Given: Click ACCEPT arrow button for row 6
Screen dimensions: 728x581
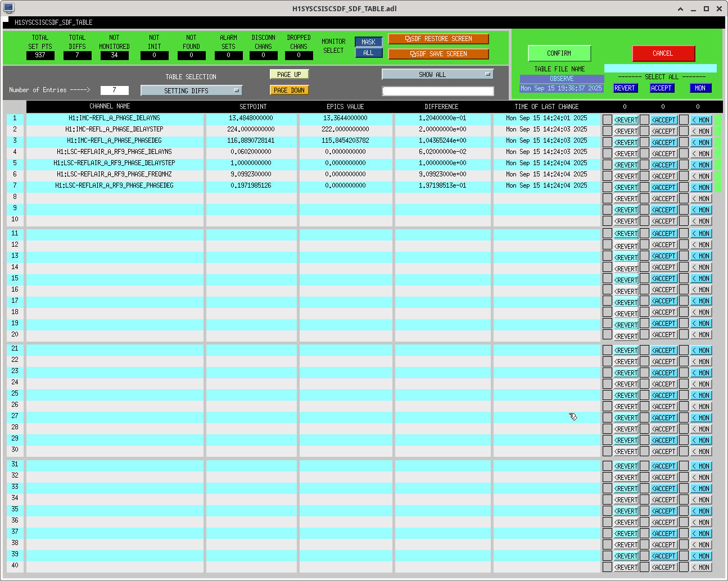Looking at the screenshot, I should point(664,176).
